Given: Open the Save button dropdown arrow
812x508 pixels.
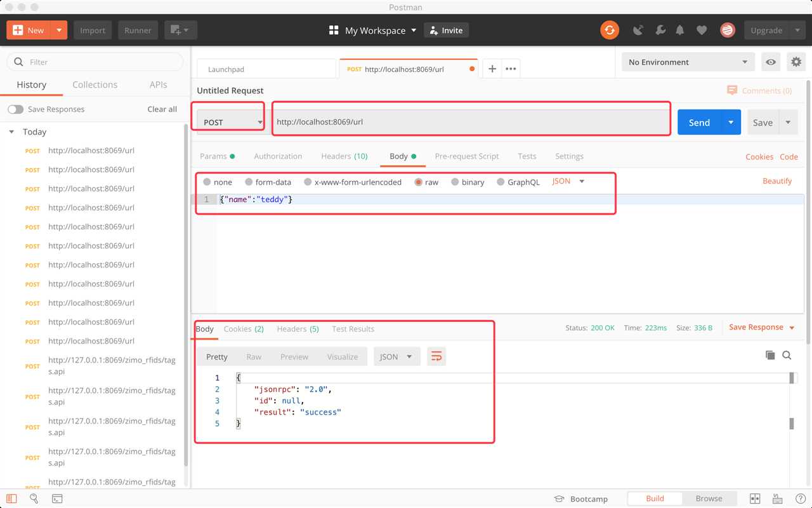Looking at the screenshot, I should pos(789,123).
